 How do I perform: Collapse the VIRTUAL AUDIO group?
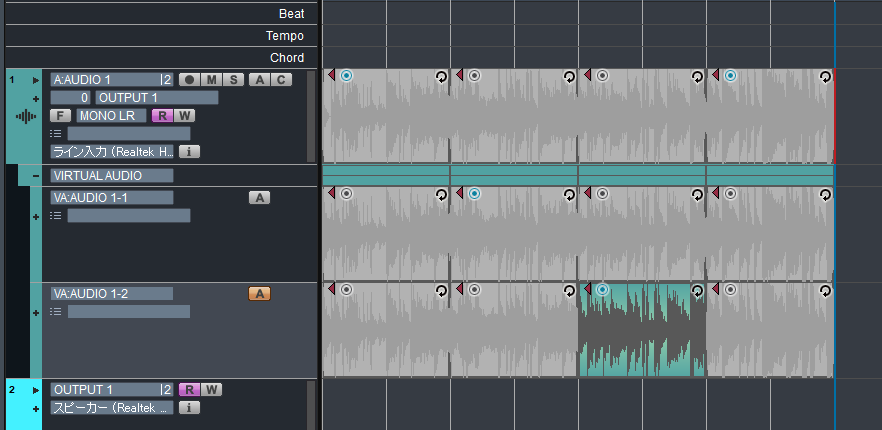(36, 176)
